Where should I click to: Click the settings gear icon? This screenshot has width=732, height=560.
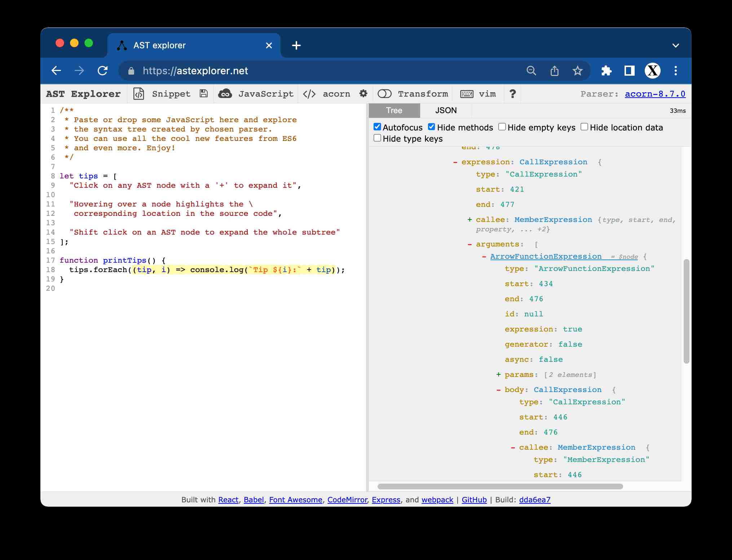363,94
